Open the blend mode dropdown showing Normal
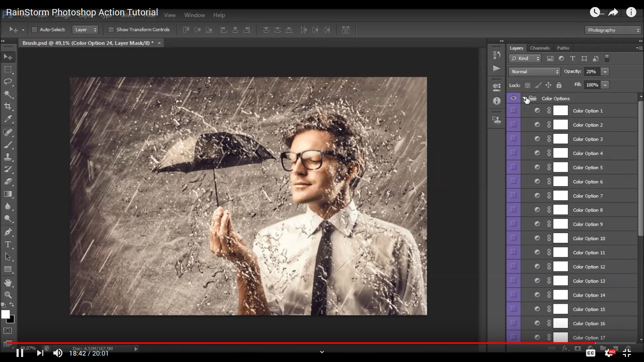Viewport: 644px width, 362px height. 533,71
